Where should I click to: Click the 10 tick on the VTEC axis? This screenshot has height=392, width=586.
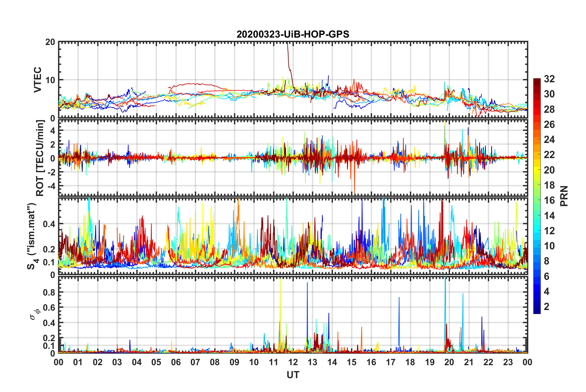pyautogui.click(x=50, y=80)
